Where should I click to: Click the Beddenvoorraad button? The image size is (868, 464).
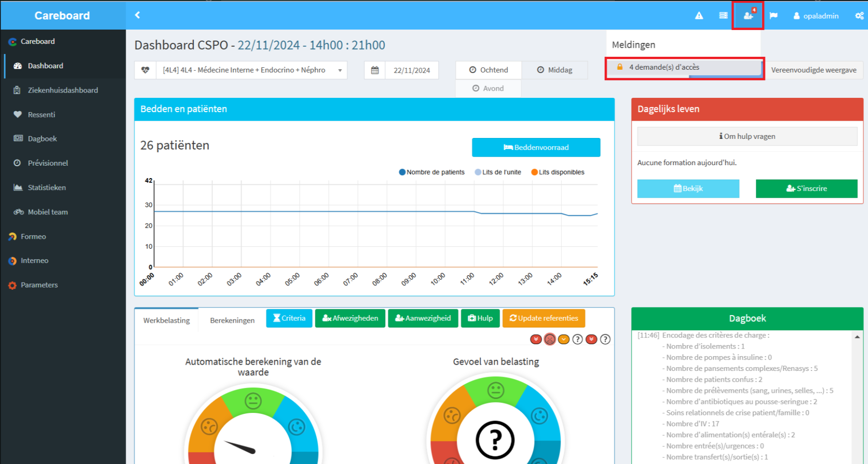(536, 148)
